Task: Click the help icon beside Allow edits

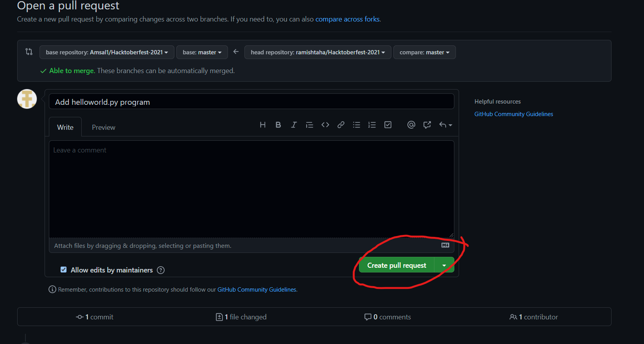Action: click(x=161, y=270)
